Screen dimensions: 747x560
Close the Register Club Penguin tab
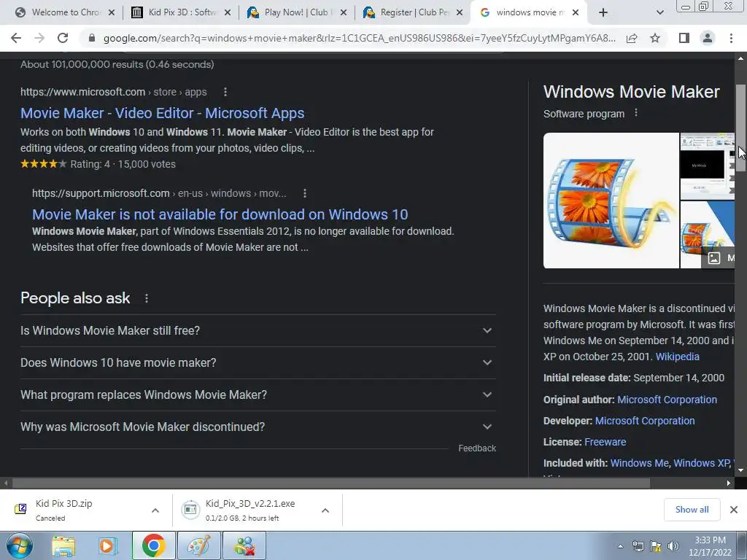coord(460,13)
